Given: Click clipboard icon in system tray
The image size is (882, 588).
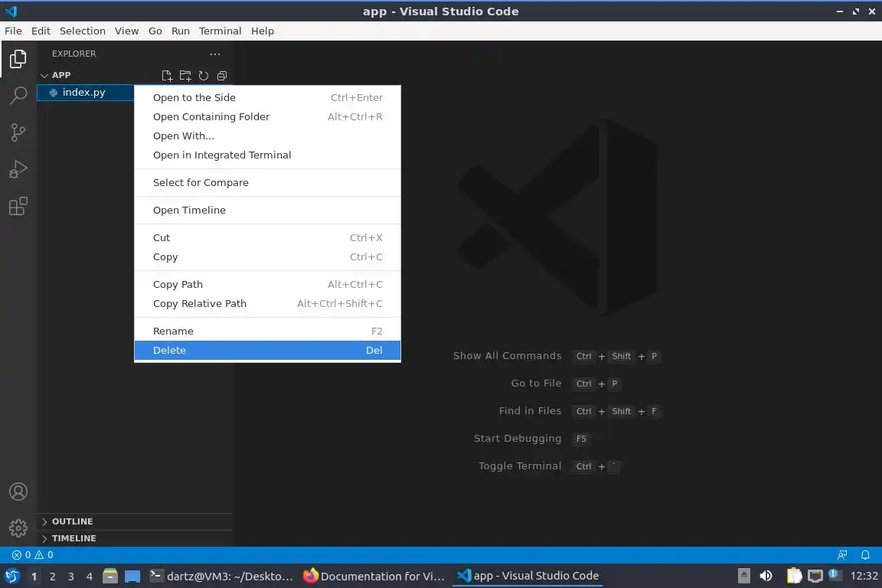Looking at the screenshot, I should coord(794,576).
